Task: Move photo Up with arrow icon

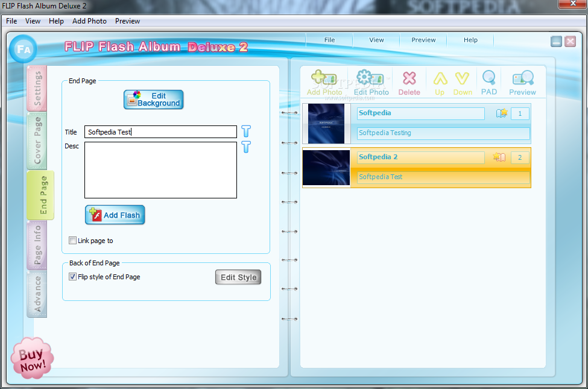Action: [440, 84]
